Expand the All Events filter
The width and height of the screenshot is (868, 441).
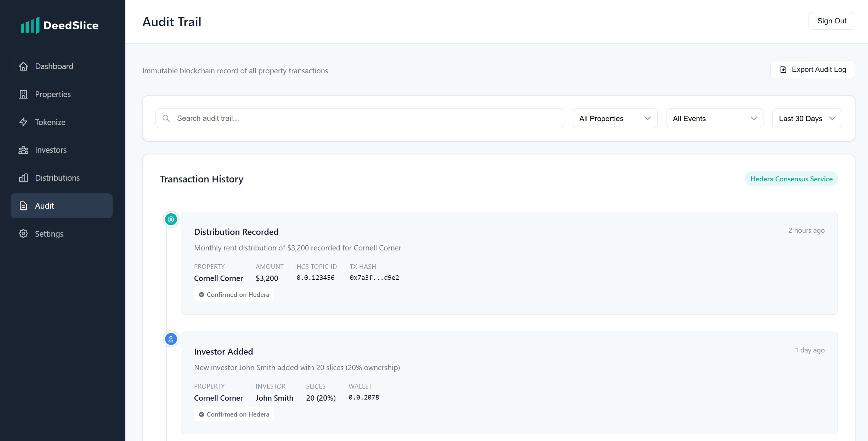714,118
